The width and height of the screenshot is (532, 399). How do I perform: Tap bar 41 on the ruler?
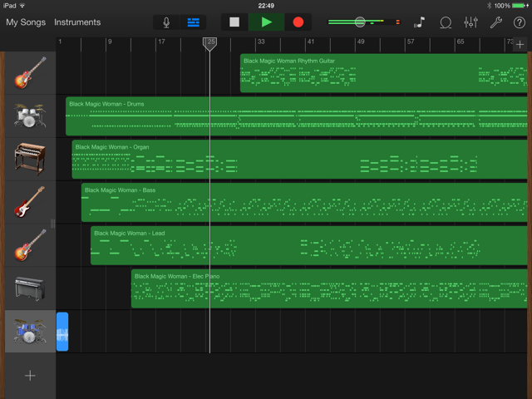point(311,42)
